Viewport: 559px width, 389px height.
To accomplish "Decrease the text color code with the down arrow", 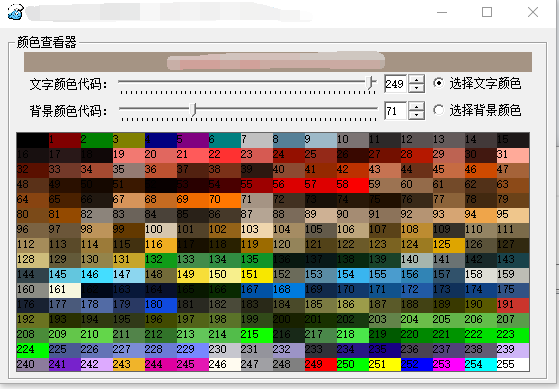I will [x=416, y=88].
